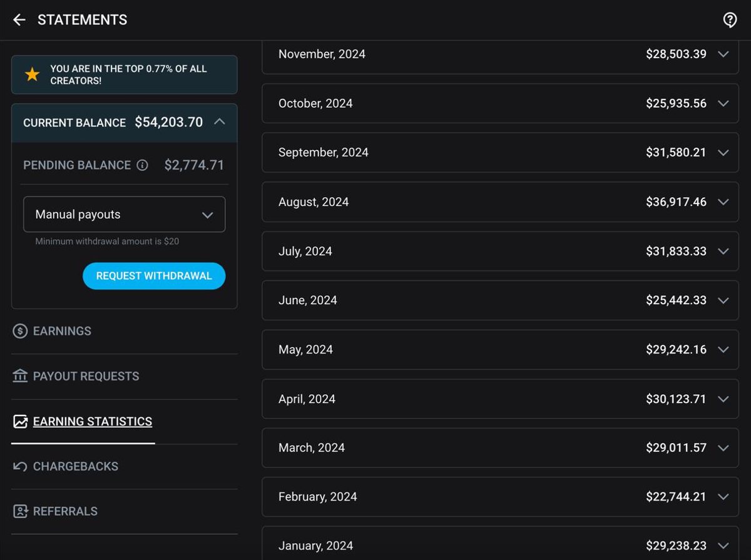Viewport: 751px width, 560px height.
Task: Click the "July, 2024" month label
Action: coord(305,252)
